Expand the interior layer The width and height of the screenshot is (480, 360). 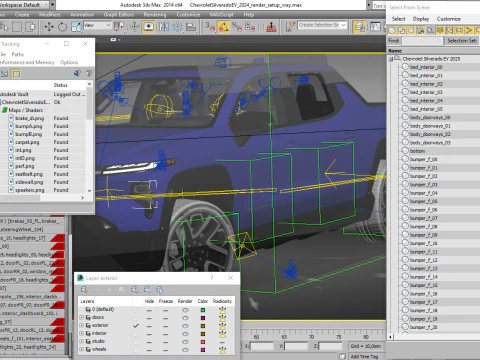coord(81,333)
